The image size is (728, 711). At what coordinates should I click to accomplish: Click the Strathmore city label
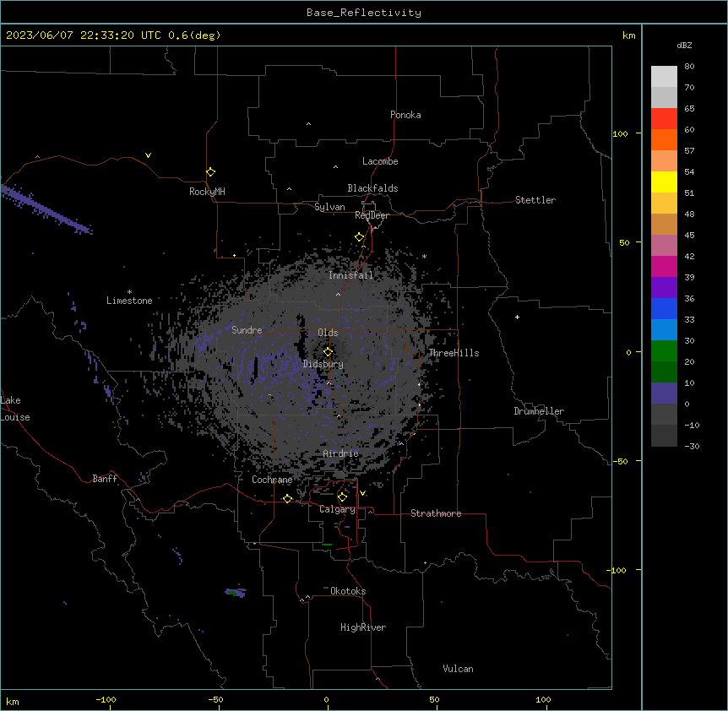436,513
